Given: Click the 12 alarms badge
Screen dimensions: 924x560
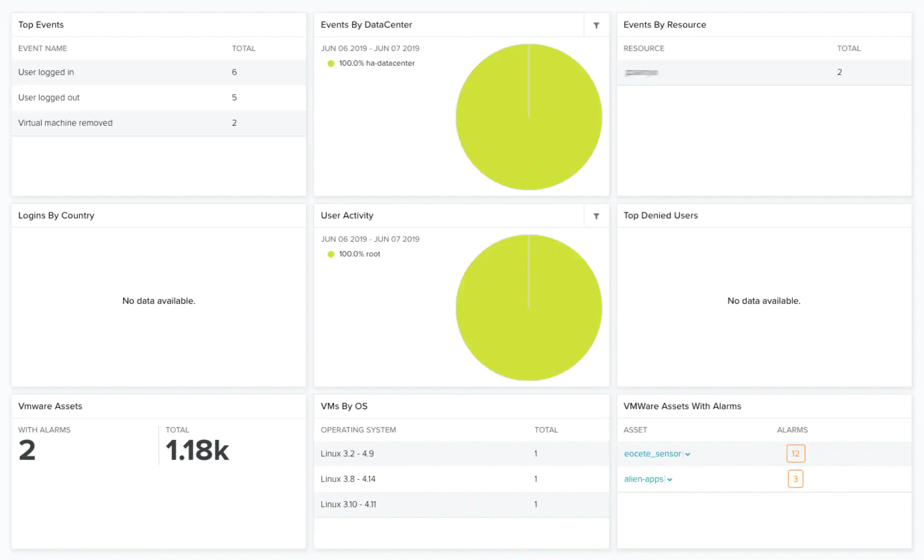Looking at the screenshot, I should click(x=795, y=453).
